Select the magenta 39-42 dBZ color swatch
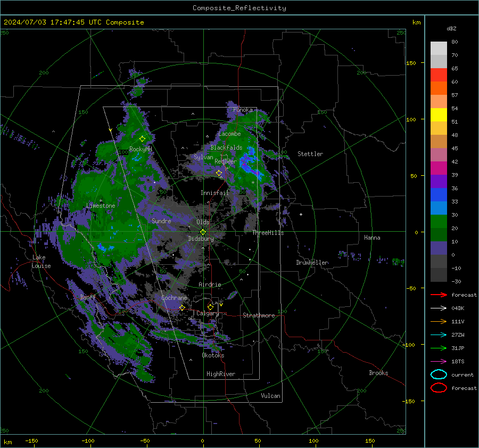This screenshot has width=479, height=448. coord(439,168)
